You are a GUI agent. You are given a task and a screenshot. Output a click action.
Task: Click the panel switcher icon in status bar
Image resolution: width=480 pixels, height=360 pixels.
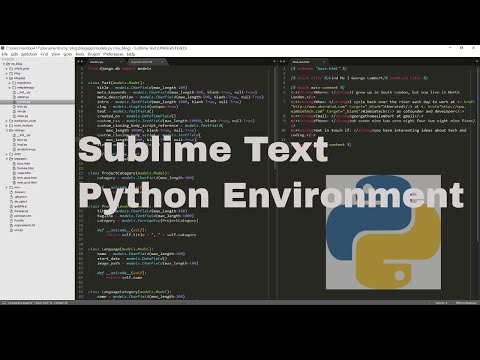coord(4,303)
